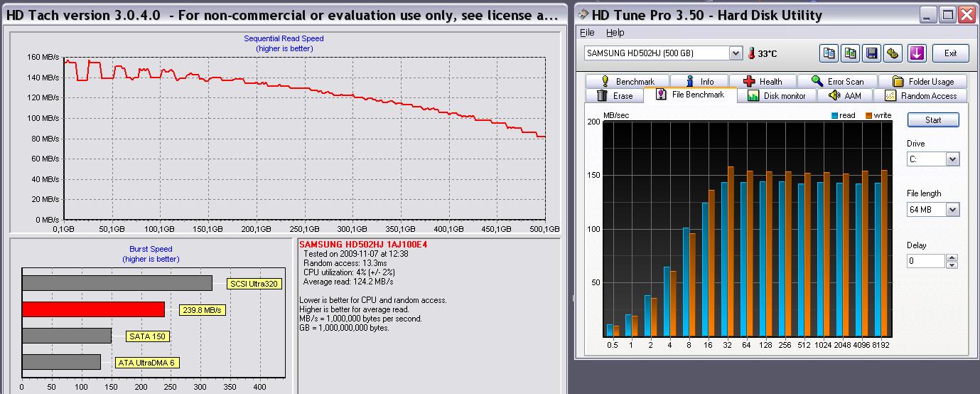Screen dimensions: 980x394
Task: Go to the Error Scan tab
Action: pos(837,81)
